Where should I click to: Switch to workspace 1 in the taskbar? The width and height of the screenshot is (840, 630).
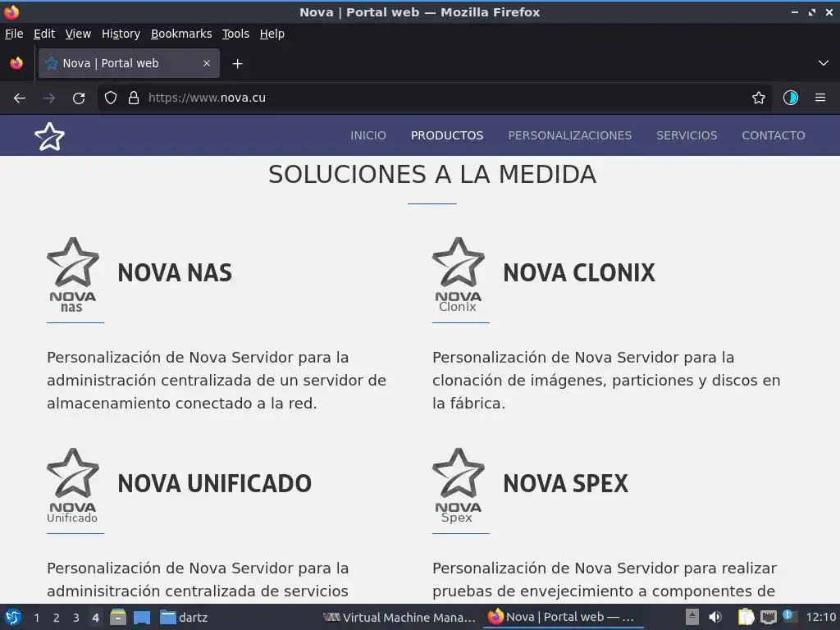(36, 618)
